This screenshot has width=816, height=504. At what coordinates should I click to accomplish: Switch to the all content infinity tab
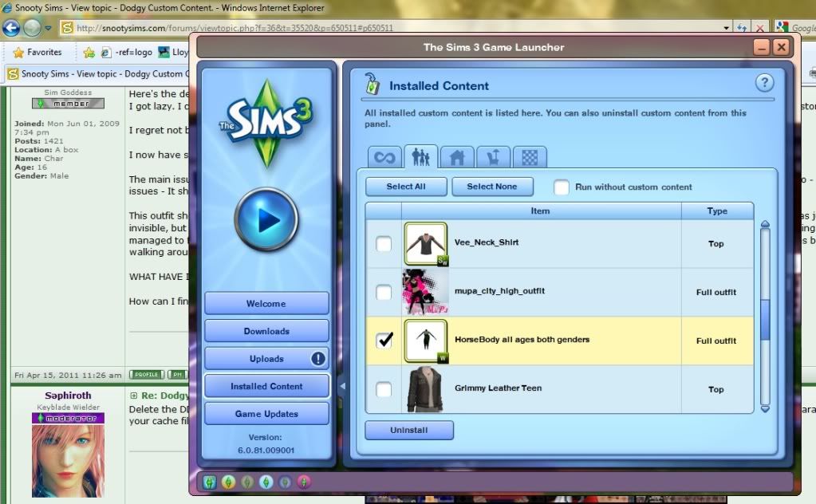pos(384,157)
